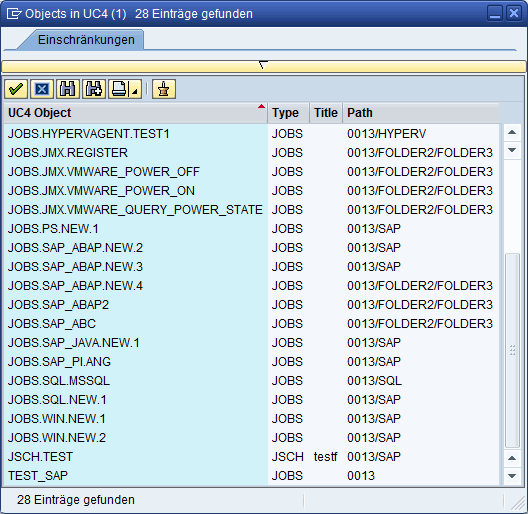Select the JOBS.JMX.REGISTER row
Screen dimensions: 528x514
[x=252, y=153]
